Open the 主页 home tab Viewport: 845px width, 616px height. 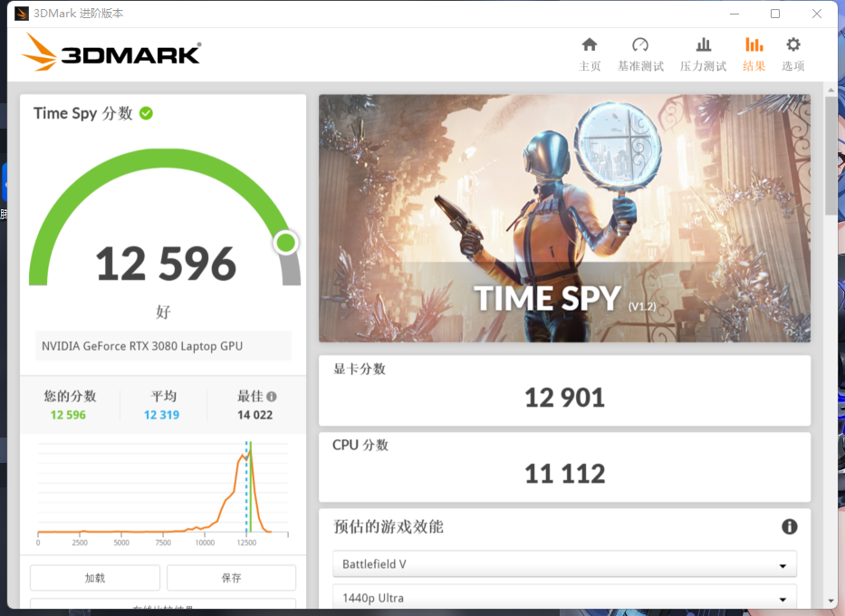coord(590,54)
